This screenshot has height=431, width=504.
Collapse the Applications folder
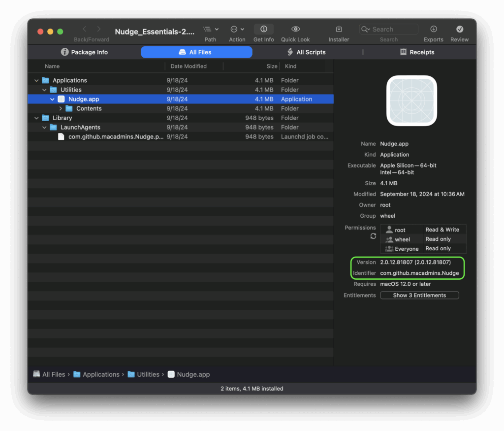coord(36,80)
